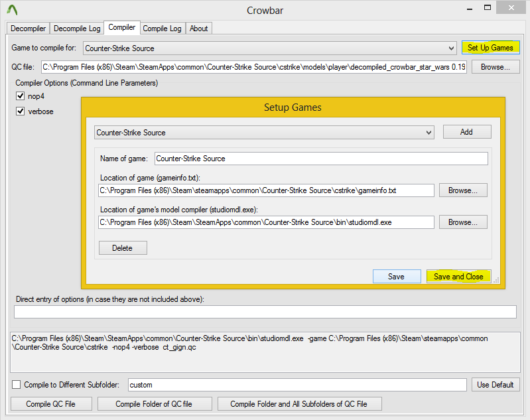Click into the QC file path field
This screenshot has height=420, width=530.
click(254, 67)
